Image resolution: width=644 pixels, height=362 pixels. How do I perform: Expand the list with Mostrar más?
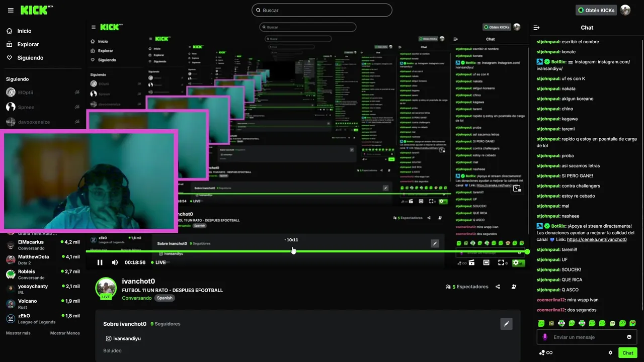[x=18, y=333]
